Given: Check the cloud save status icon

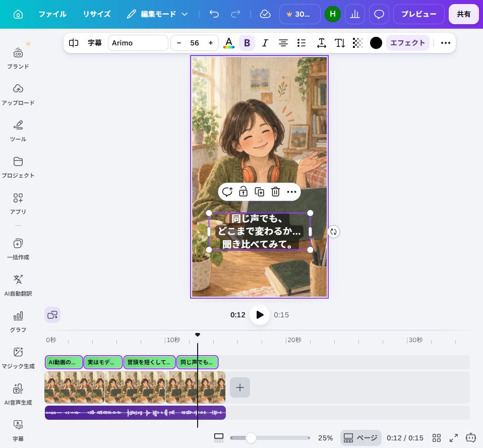Looking at the screenshot, I should pos(265,14).
